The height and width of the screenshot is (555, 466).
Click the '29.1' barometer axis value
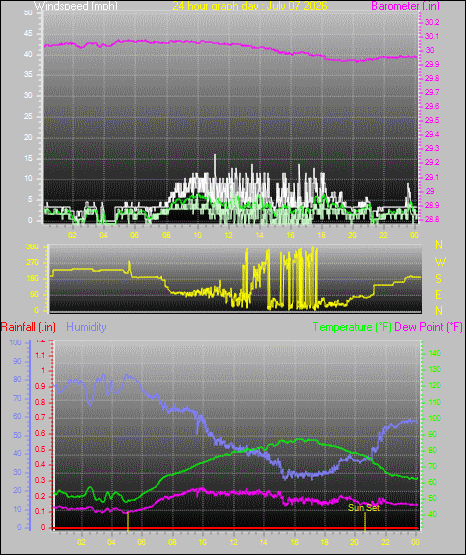432,177
